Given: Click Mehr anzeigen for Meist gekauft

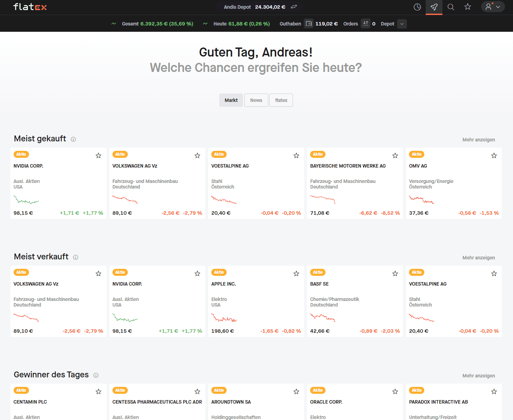Looking at the screenshot, I should (479, 140).
